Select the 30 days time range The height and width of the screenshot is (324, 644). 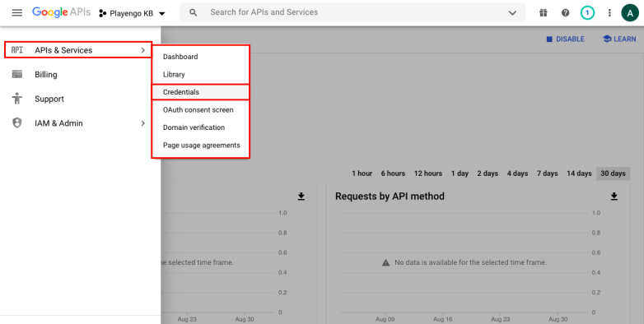[x=613, y=174]
